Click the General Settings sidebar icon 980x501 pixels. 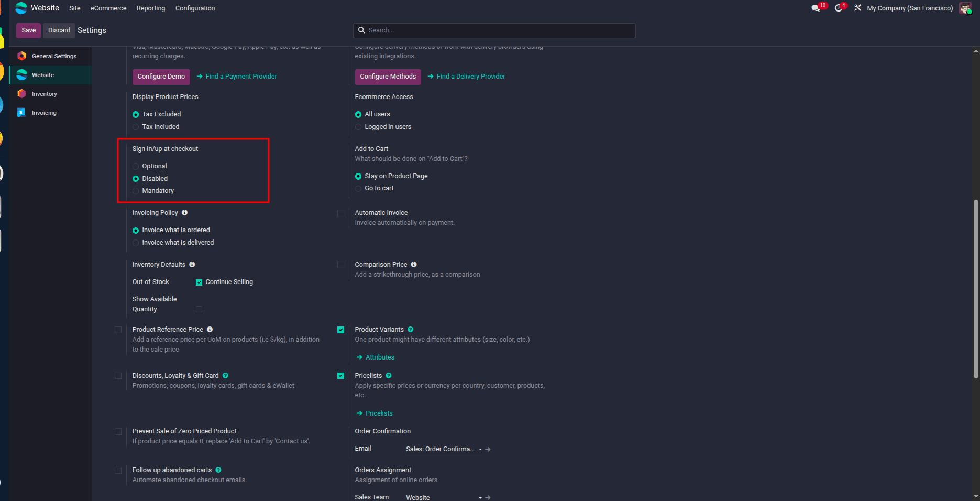[21, 56]
